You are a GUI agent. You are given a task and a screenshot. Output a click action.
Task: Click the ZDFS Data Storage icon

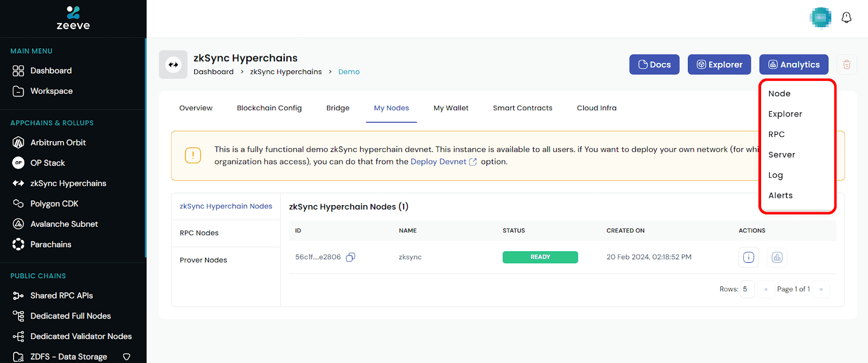coord(18,357)
